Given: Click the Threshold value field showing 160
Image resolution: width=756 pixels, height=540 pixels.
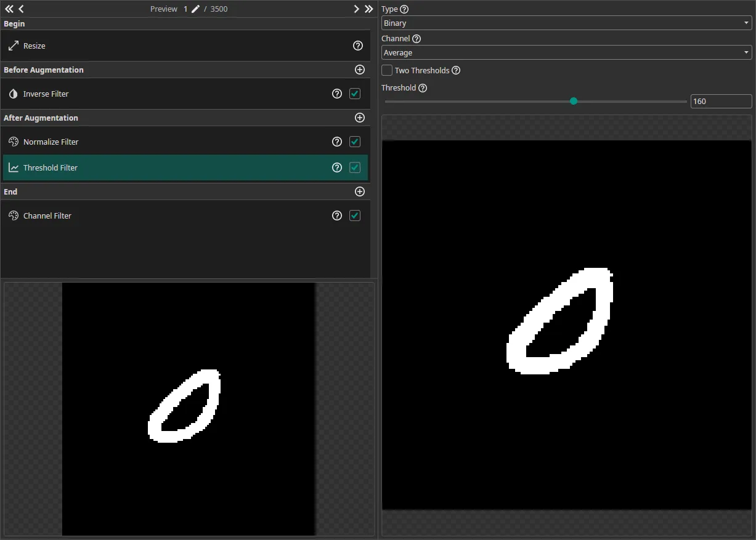Looking at the screenshot, I should click(x=720, y=102).
